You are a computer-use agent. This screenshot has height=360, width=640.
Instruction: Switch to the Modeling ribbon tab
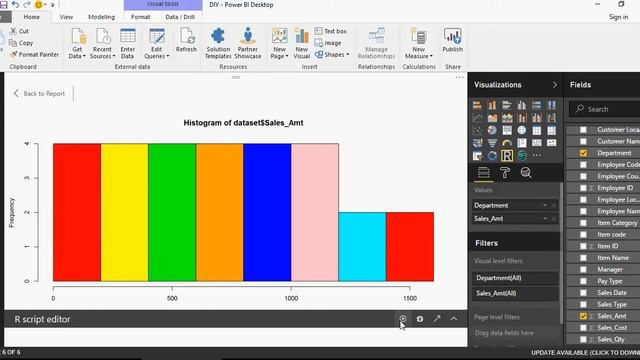pos(101,17)
